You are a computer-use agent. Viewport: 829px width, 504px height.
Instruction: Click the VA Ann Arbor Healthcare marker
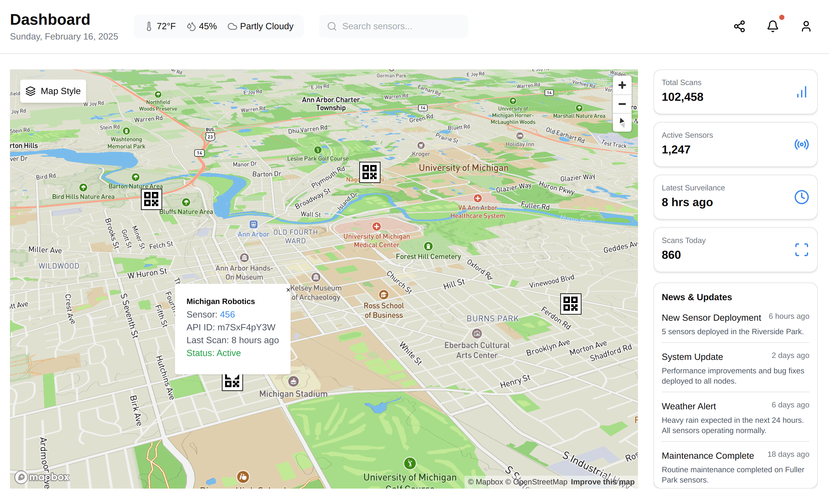477,198
